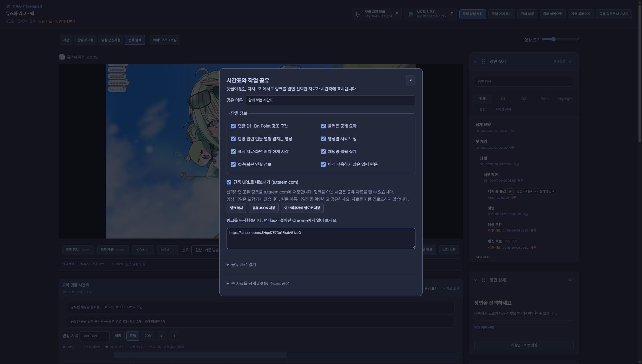Click 작업 파일 저장 button

pos(472,14)
